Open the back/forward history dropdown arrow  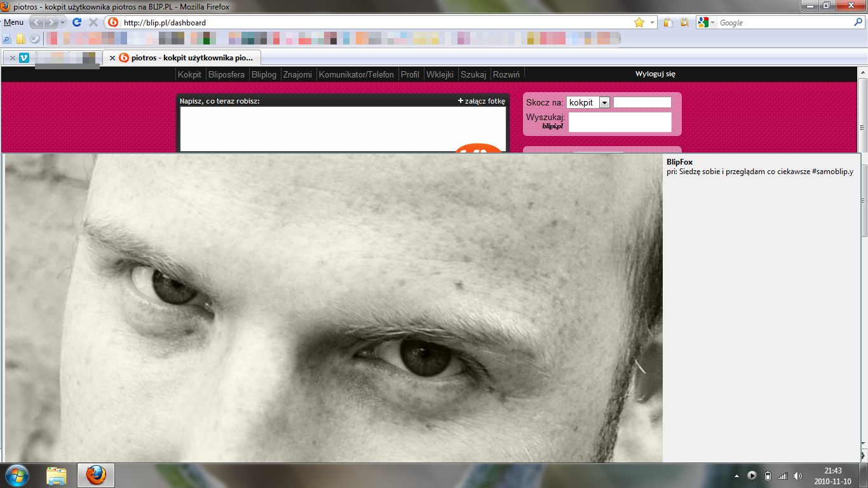(63, 22)
